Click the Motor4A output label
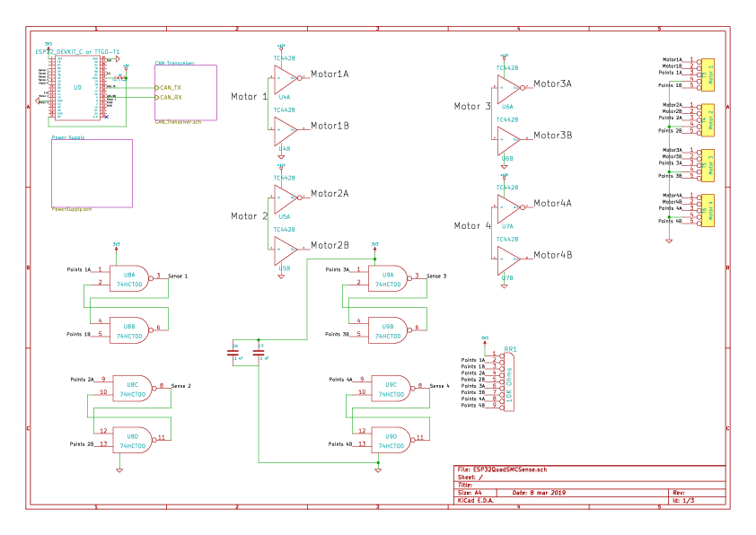Image resolution: width=756 pixels, height=535 pixels. 552,204
